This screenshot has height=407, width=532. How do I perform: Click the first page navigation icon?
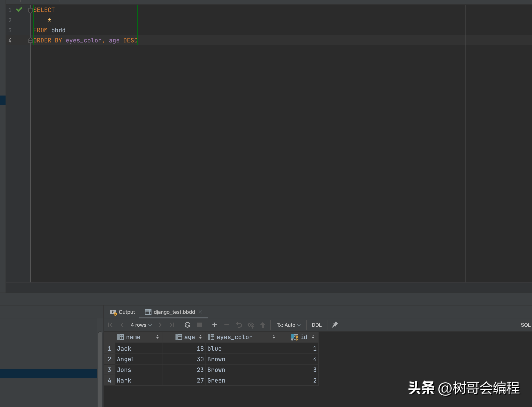[x=110, y=325]
